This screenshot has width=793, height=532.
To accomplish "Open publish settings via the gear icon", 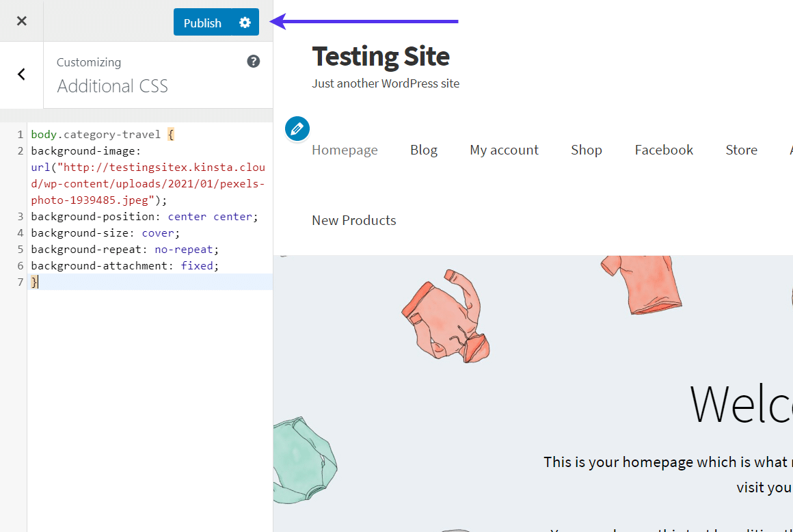I will coord(244,22).
